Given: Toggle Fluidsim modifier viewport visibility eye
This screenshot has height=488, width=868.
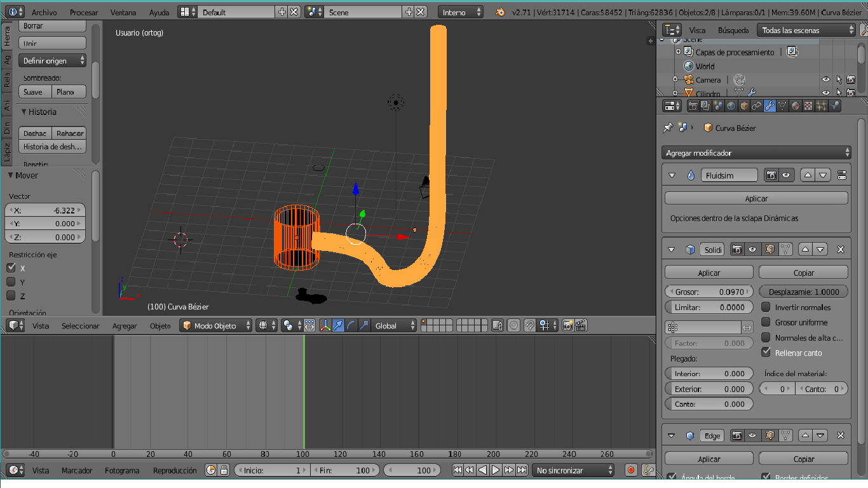Looking at the screenshot, I should pos(786,175).
